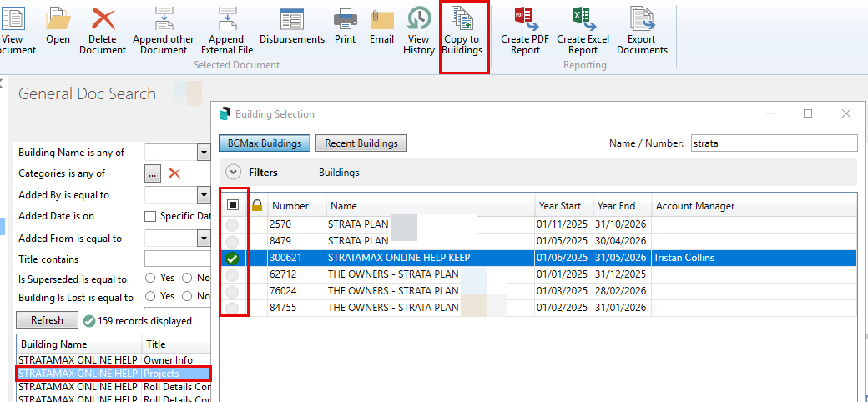Open the Building Name dropdown arrow
This screenshot has width=868, height=402.
204,152
